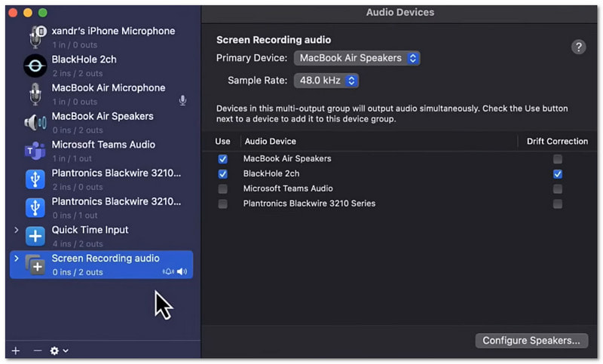
Task: Select the BlackHole 2ch sidebar entry text
Action: pyautogui.click(x=84, y=60)
